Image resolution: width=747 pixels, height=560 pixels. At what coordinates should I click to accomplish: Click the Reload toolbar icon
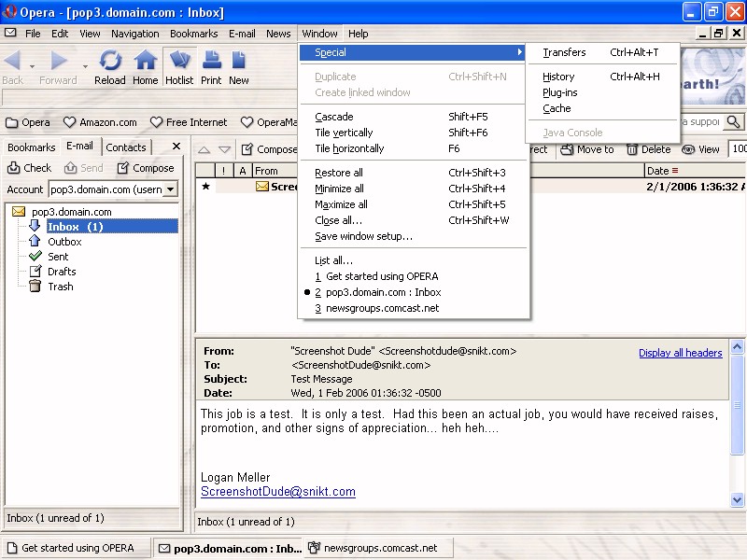point(110,67)
